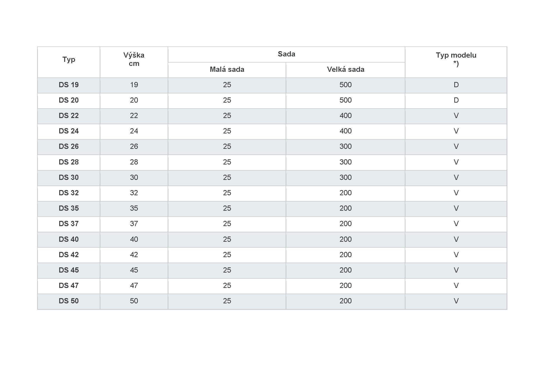Select the DS 24 row label
The height and width of the screenshot is (392, 554).
(69, 131)
